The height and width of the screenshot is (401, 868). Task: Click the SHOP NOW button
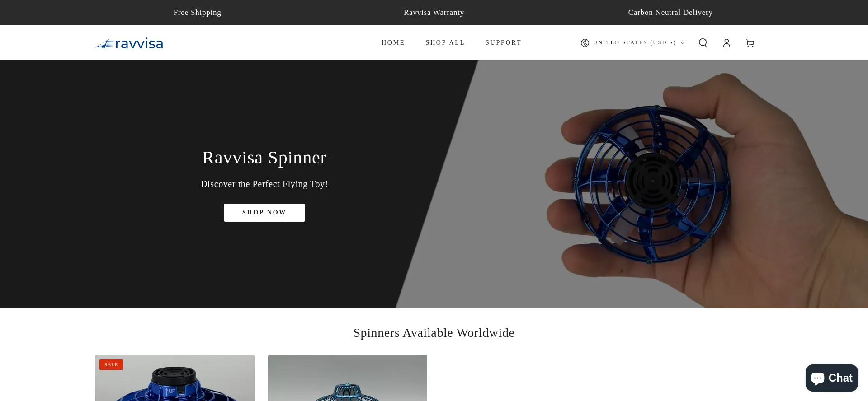pyautogui.click(x=264, y=213)
